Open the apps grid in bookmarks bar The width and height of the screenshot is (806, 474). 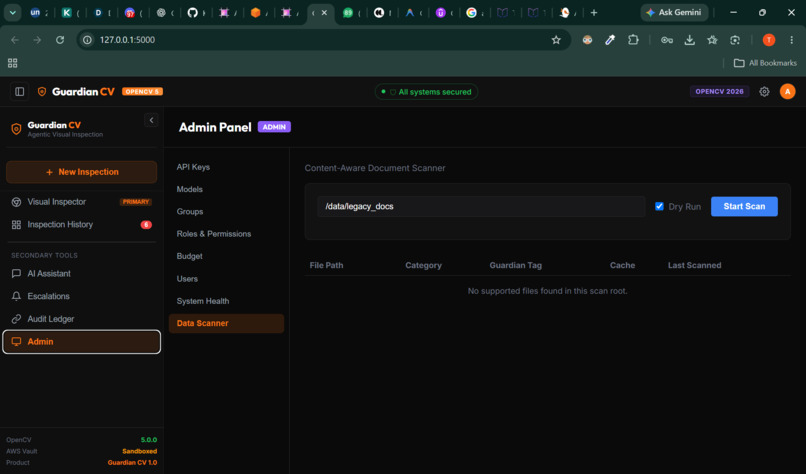(12, 63)
